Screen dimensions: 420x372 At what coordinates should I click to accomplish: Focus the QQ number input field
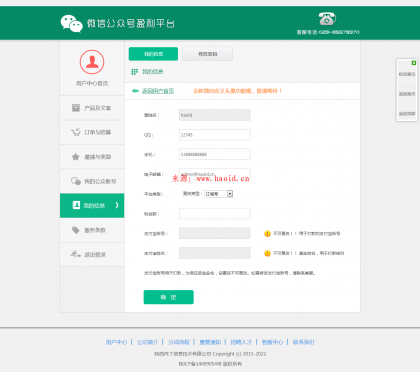pos(215,135)
